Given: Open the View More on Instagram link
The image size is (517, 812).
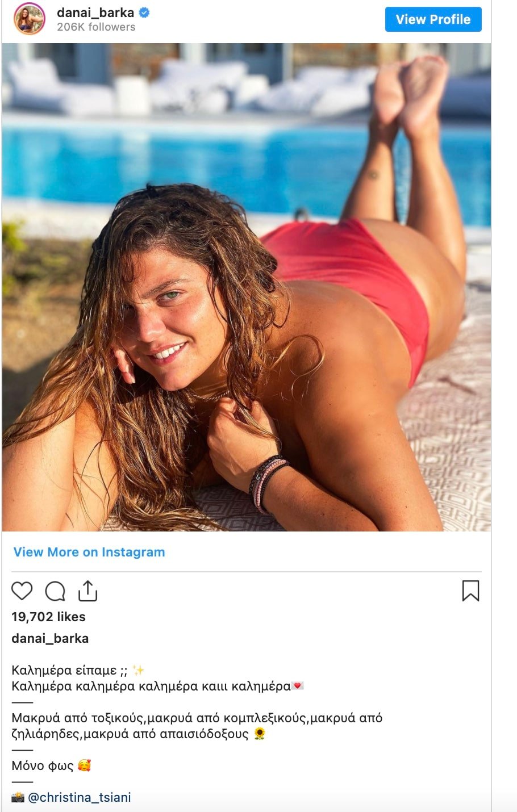Looking at the screenshot, I should 89,552.
